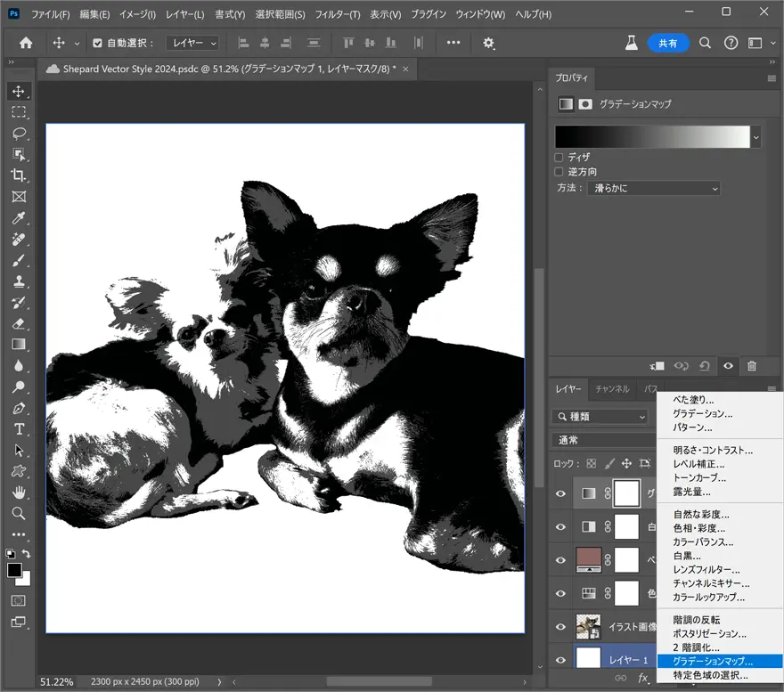Open the フィルター(T) menu
The height and width of the screenshot is (692, 784).
[x=338, y=15]
